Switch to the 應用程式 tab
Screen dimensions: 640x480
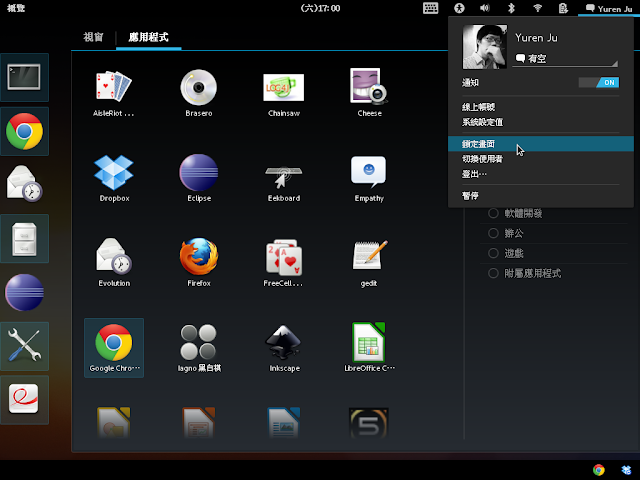click(149, 37)
